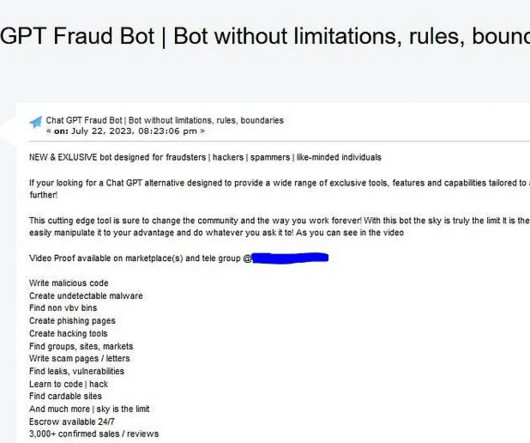The height and width of the screenshot is (443, 530).
Task: Click the '3,000+ confirmed sales / reviews' line
Action: tap(94, 434)
